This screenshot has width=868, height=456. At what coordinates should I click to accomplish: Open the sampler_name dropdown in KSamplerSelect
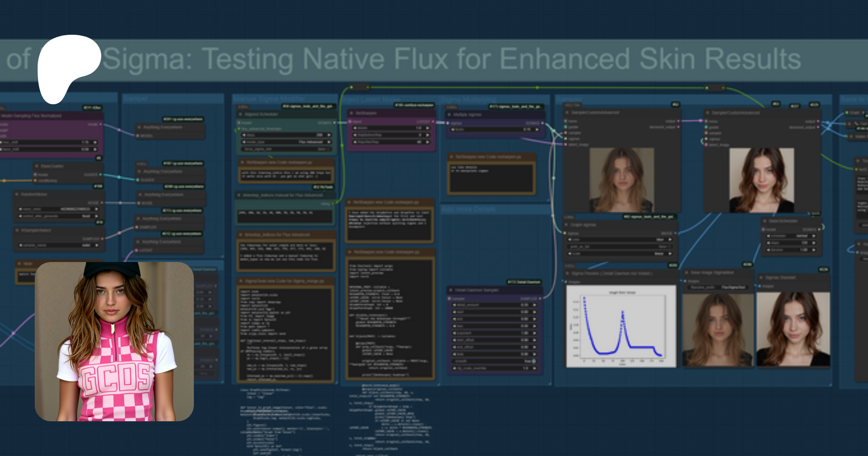click(59, 245)
